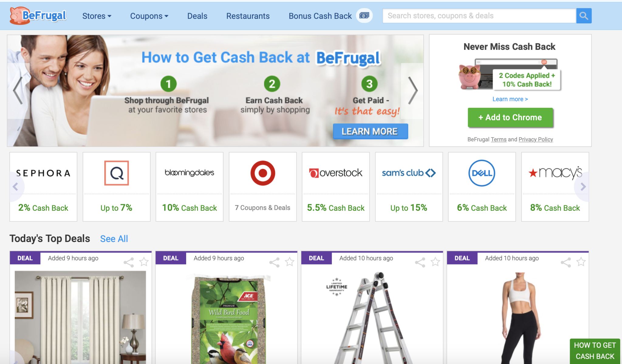Star the Wild Bird Food deal

(290, 261)
